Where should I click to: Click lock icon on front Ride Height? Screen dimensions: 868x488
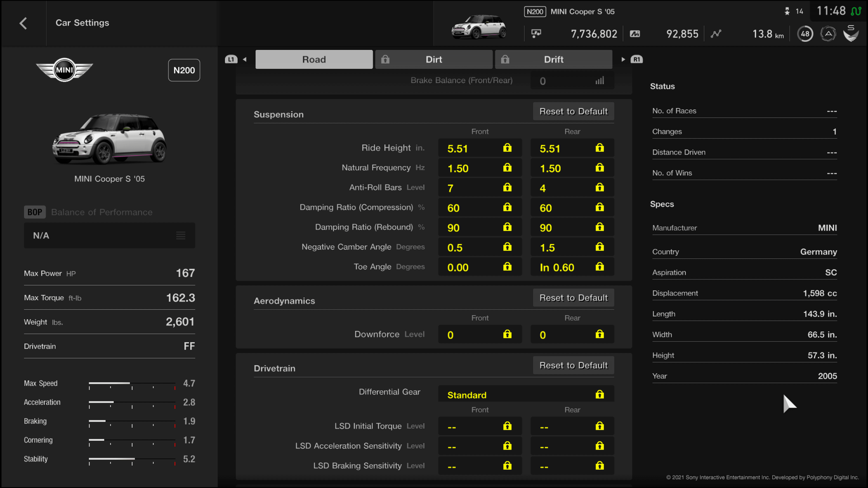pyautogui.click(x=507, y=148)
